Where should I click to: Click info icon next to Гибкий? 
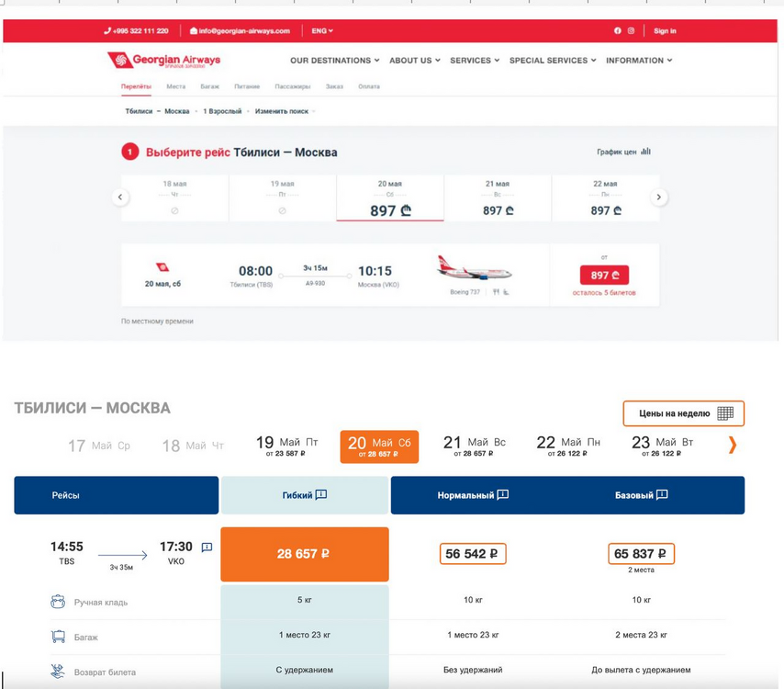coord(321,495)
